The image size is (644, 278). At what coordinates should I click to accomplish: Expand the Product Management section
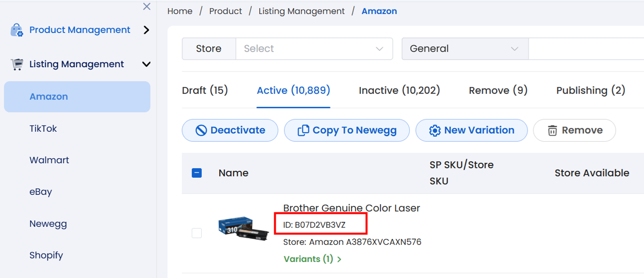(x=146, y=30)
